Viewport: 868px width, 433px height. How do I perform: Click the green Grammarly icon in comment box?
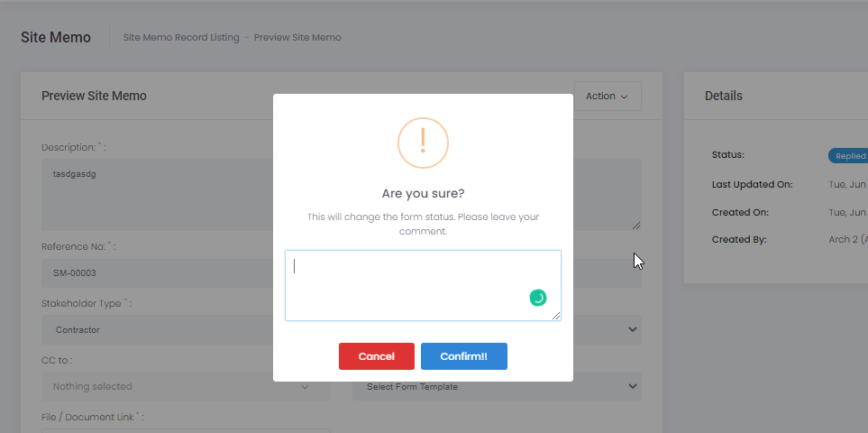coord(538,298)
